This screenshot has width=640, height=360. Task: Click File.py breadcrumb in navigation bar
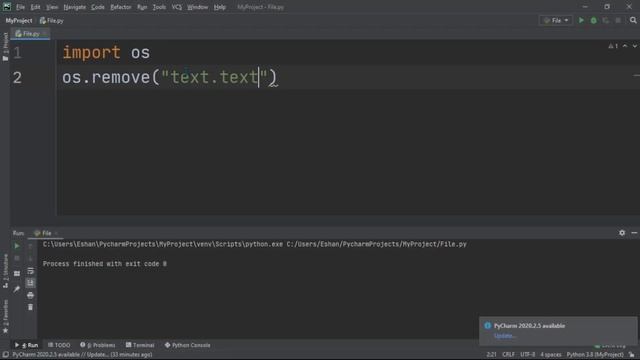tap(52, 20)
